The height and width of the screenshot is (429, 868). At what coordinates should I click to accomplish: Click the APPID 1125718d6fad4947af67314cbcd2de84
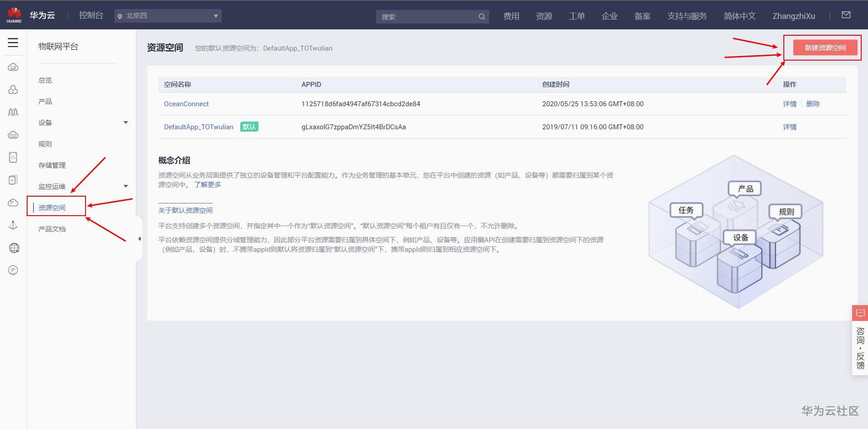pyautogui.click(x=361, y=104)
